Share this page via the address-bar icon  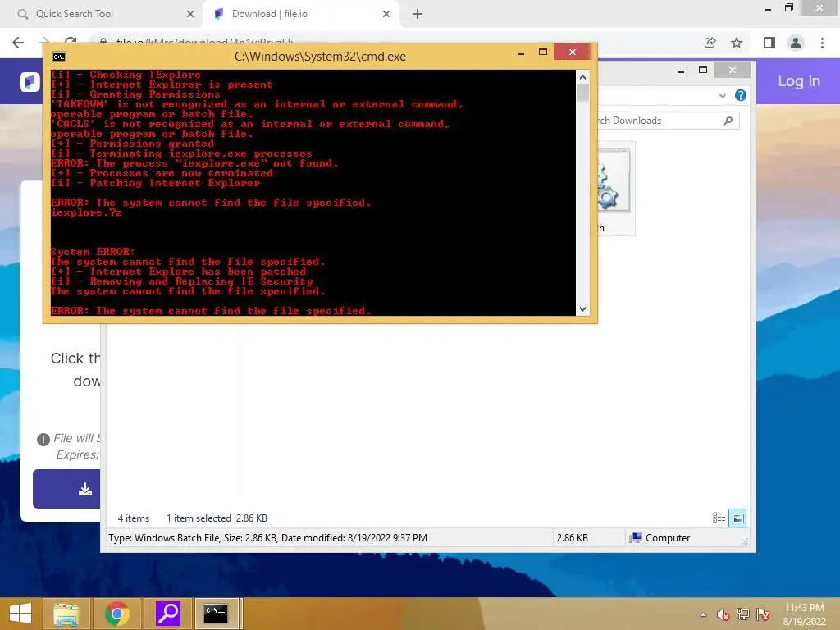click(x=710, y=43)
